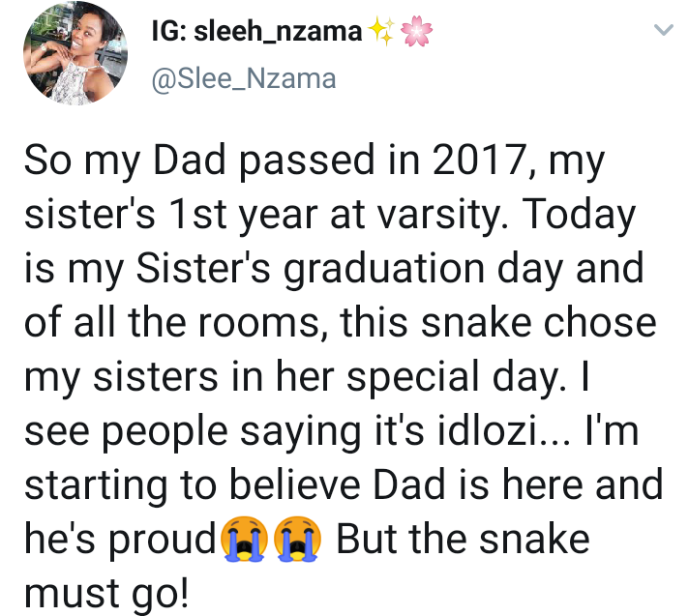Tap the second crying face emoji

[297, 540]
